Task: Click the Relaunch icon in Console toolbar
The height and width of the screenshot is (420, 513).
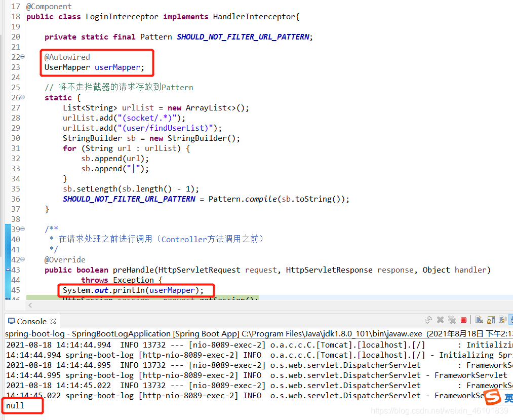Action: click(428, 320)
